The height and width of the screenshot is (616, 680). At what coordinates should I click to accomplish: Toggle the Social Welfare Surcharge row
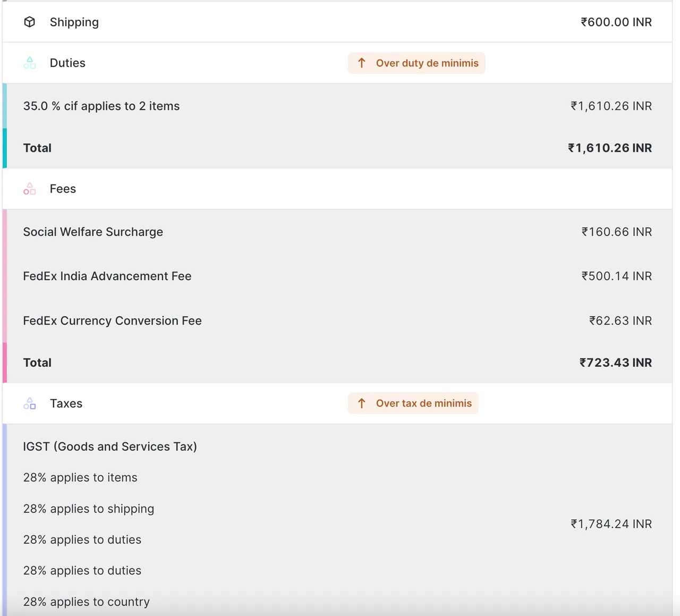93,232
